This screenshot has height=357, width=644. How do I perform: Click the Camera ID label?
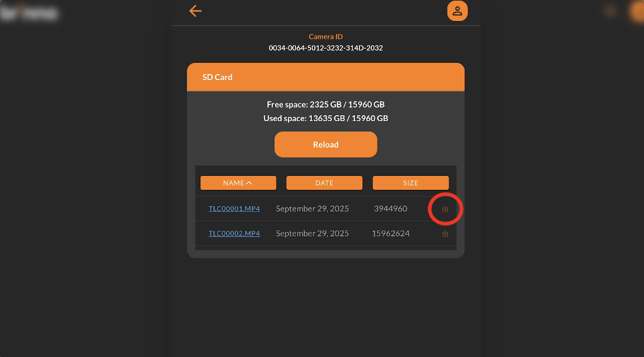326,37
